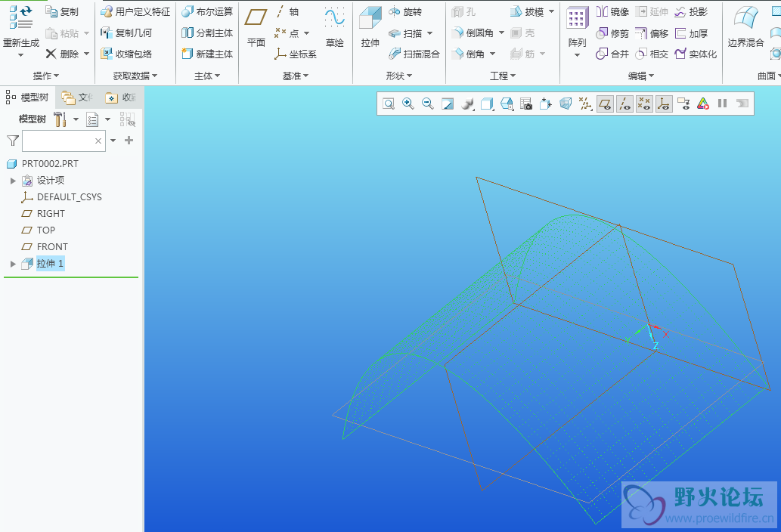The image size is (781, 532).
Task: Toggle the perspective view icon
Action: [566, 104]
